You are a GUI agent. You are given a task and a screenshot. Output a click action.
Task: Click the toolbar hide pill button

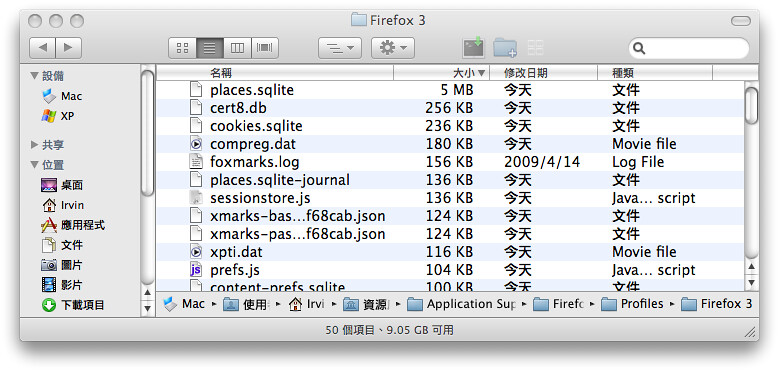tap(741, 21)
